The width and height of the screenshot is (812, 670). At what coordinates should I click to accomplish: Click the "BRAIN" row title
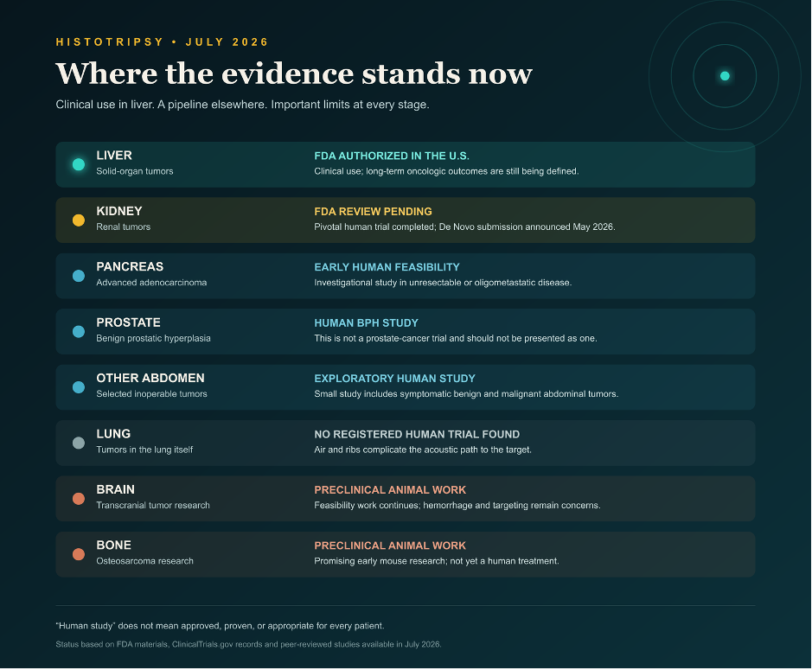pyautogui.click(x=116, y=489)
